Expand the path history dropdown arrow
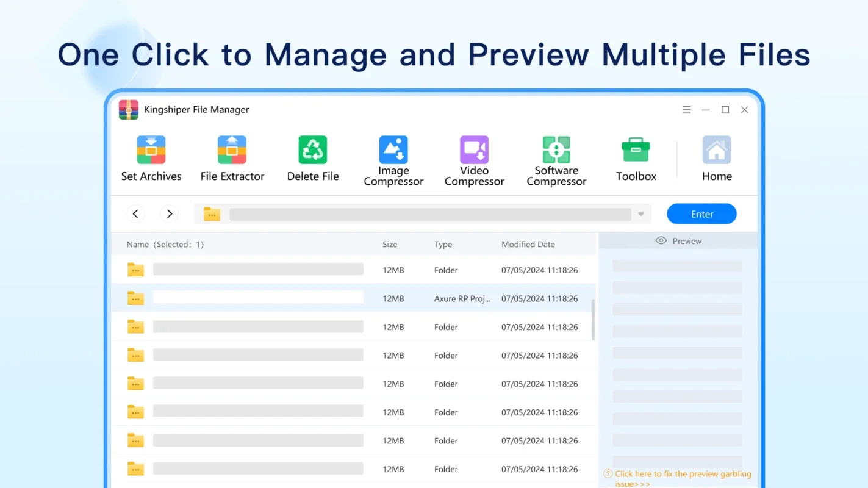 (641, 215)
